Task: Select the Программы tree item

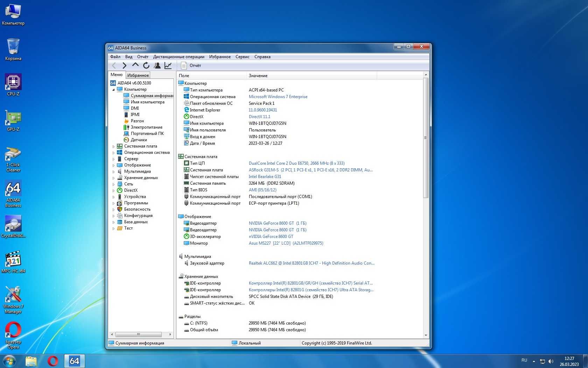Action: coord(136,203)
